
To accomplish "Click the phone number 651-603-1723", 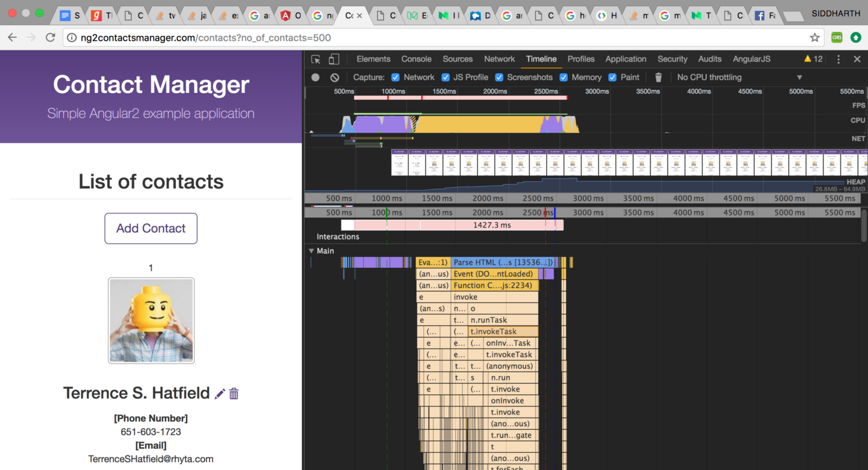I will click(151, 432).
